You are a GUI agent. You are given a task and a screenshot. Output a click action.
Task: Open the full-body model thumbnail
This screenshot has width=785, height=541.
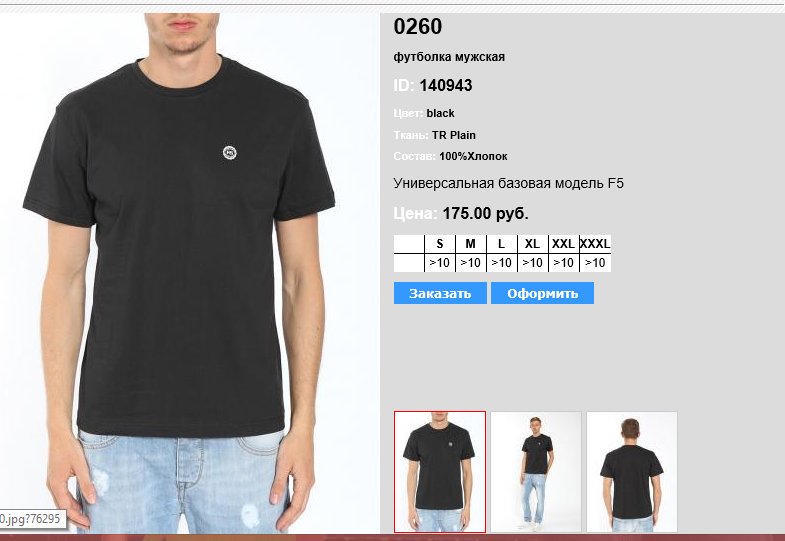536,471
